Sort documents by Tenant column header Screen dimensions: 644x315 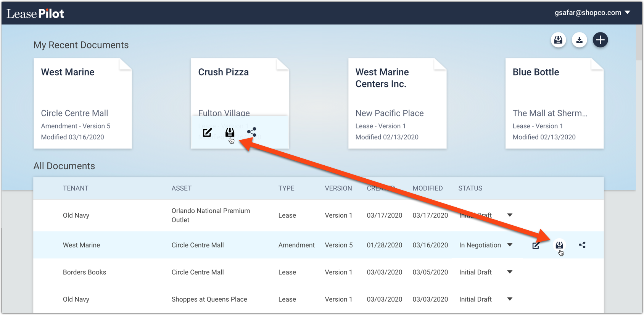pos(76,188)
